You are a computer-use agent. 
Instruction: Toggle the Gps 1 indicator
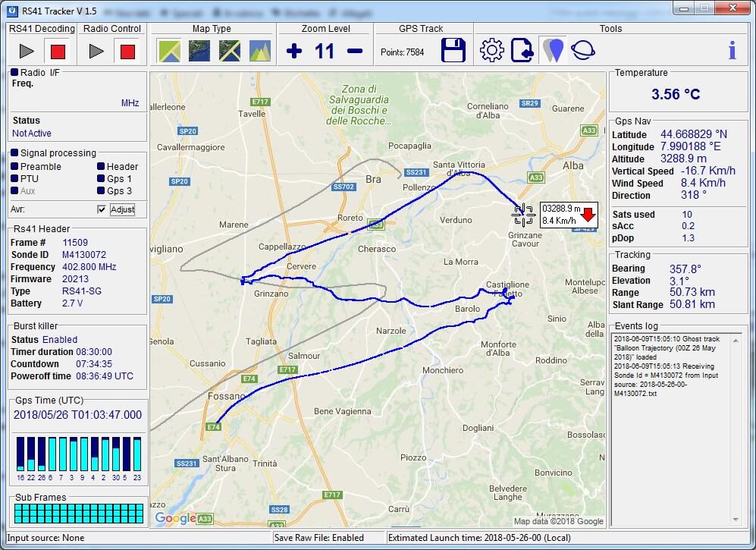pos(98,178)
